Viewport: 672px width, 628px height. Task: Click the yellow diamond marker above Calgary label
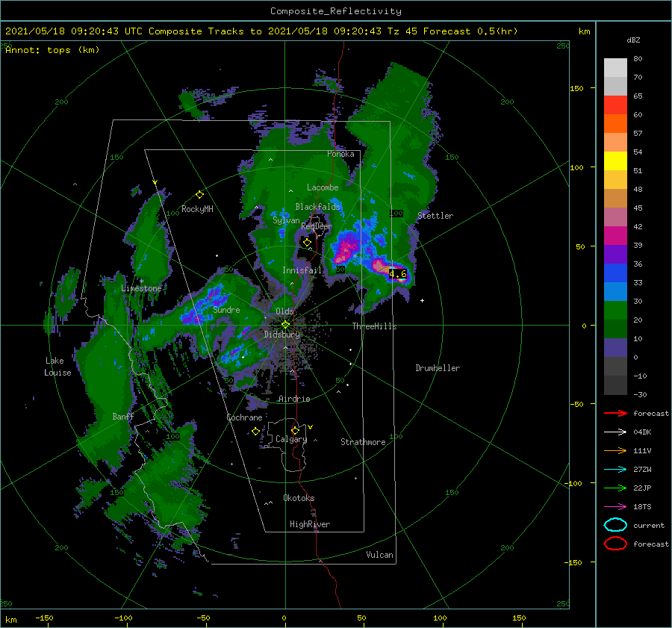(x=295, y=430)
